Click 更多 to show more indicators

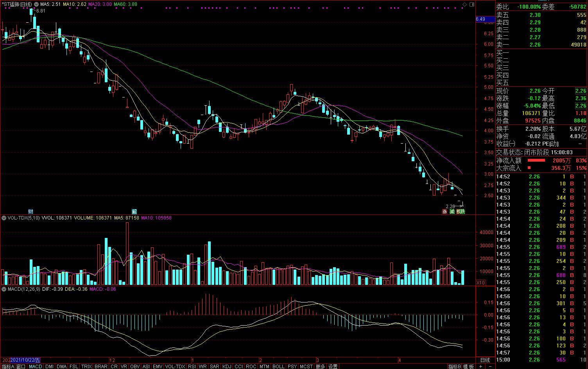[320, 367]
